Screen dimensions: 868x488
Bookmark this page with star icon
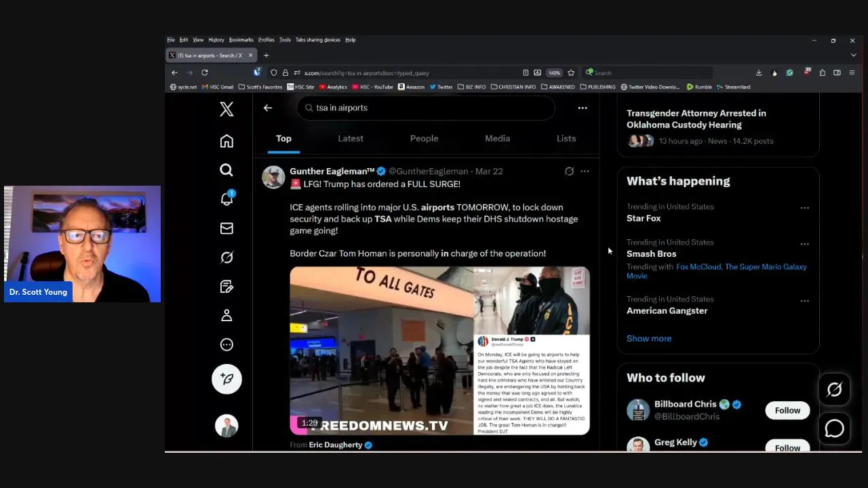pos(571,73)
